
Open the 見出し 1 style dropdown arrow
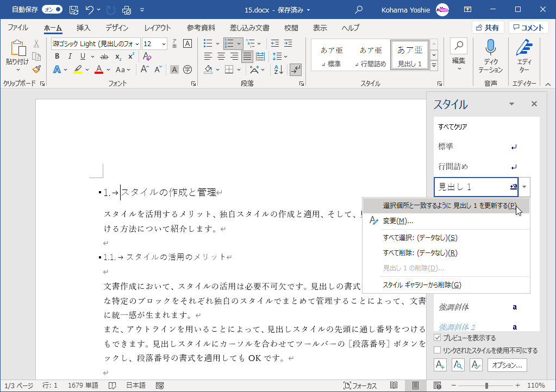[x=524, y=187]
